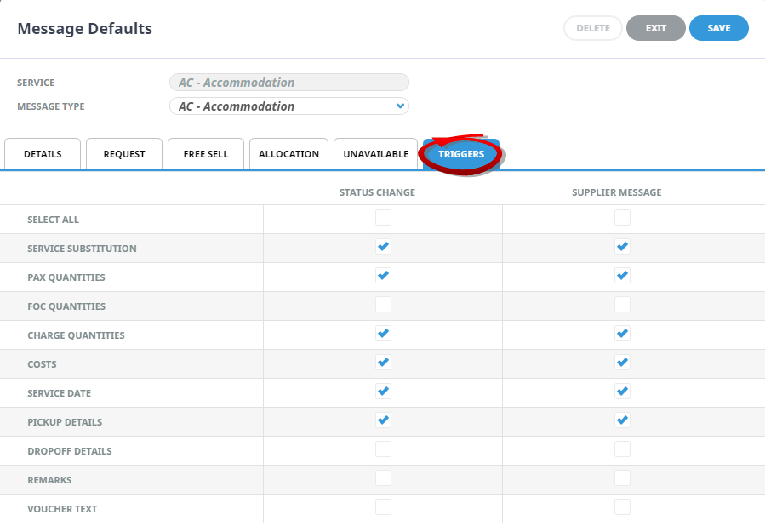This screenshot has height=532, width=765.
Task: Disable Pax Quantities Supplier Message checkbox
Action: click(x=623, y=276)
